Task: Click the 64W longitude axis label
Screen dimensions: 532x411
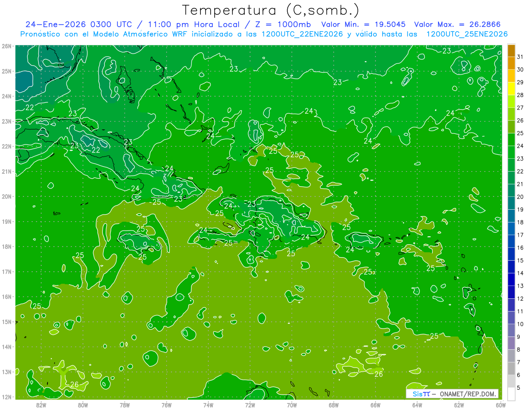Action: coord(417,404)
